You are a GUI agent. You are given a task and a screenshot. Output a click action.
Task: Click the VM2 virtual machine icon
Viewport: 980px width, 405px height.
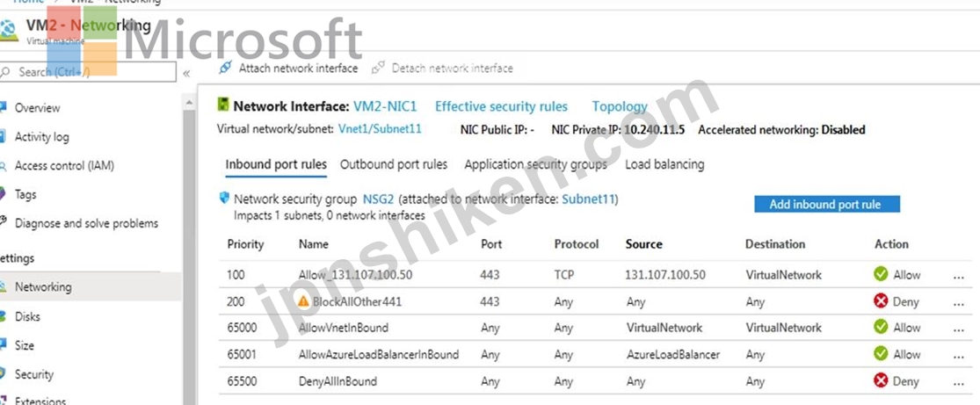coord(8,30)
